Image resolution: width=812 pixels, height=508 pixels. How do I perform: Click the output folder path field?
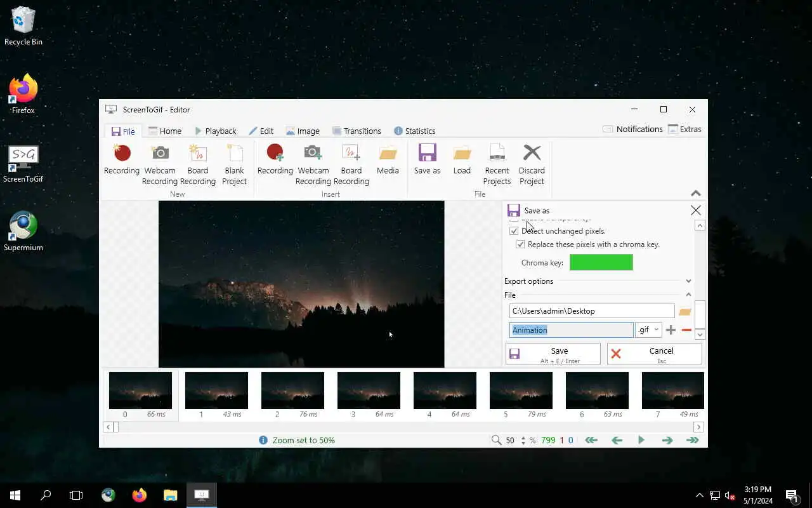click(592, 311)
